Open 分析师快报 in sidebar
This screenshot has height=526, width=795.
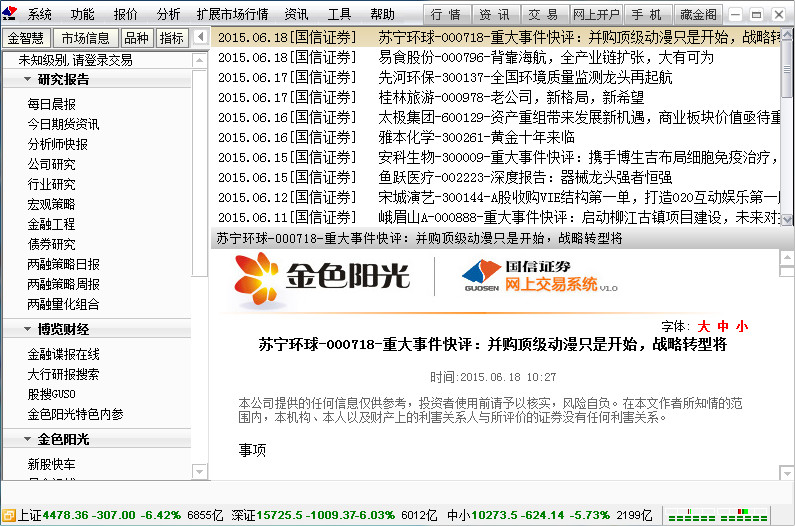pos(57,145)
